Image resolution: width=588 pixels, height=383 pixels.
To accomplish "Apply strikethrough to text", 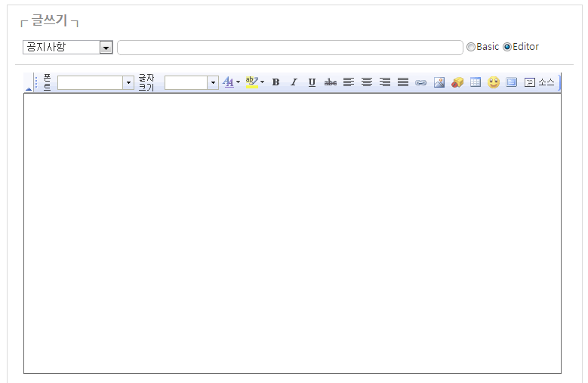I will [x=331, y=82].
